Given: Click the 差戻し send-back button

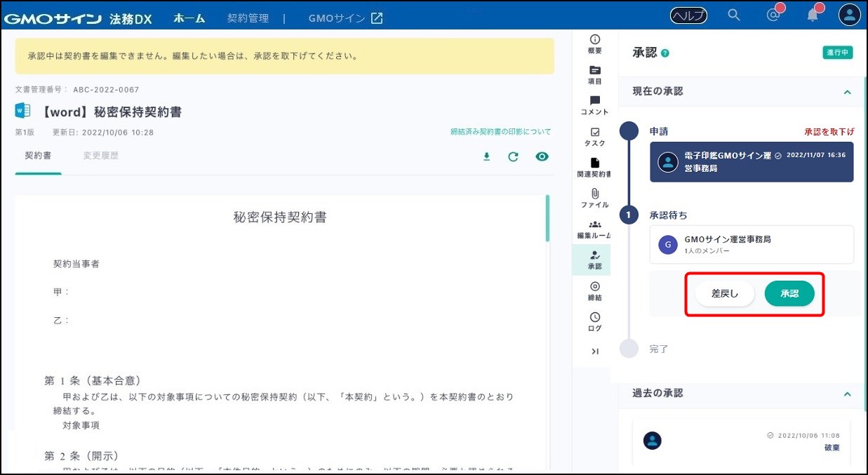Looking at the screenshot, I should [725, 294].
